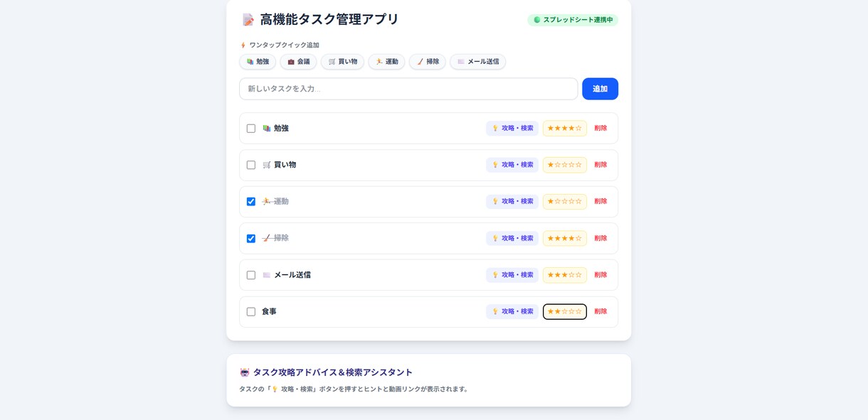Open star rating dropdown for 食事
Image resolution: width=868 pixels, height=420 pixels.
tap(565, 312)
